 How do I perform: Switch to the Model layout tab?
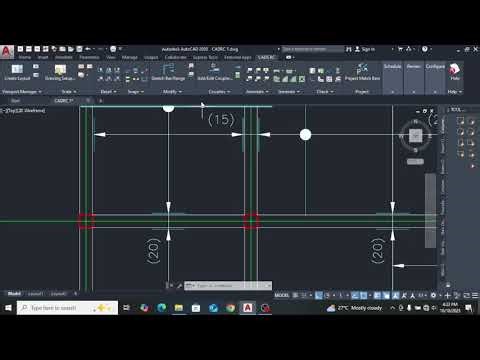point(14,294)
